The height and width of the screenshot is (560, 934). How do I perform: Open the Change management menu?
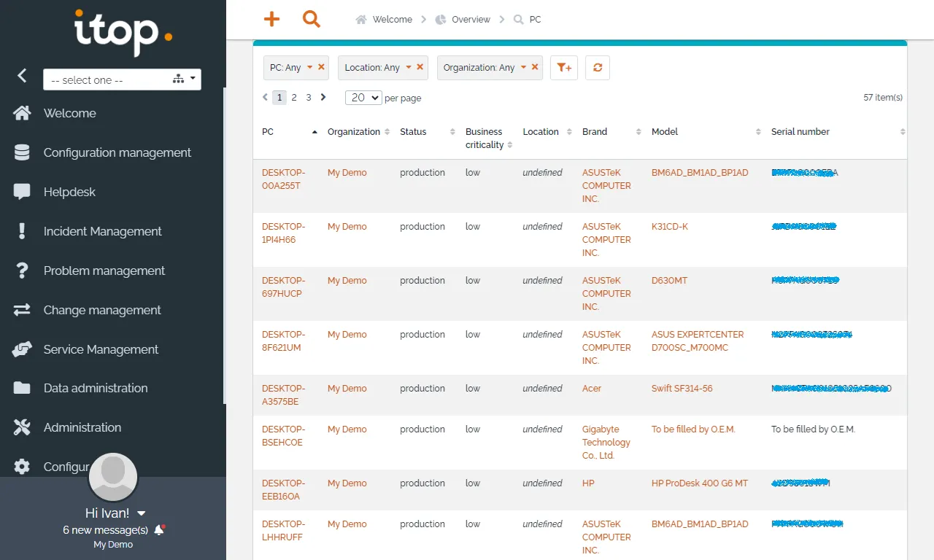pos(102,310)
